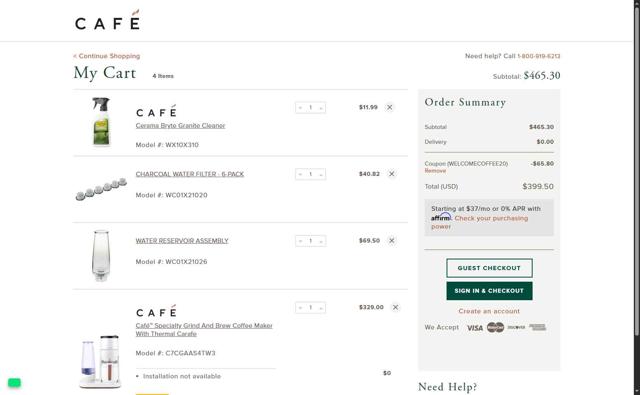Select the header Subtotal $465.30 text
The width and height of the screenshot is (640, 395).
tap(527, 76)
